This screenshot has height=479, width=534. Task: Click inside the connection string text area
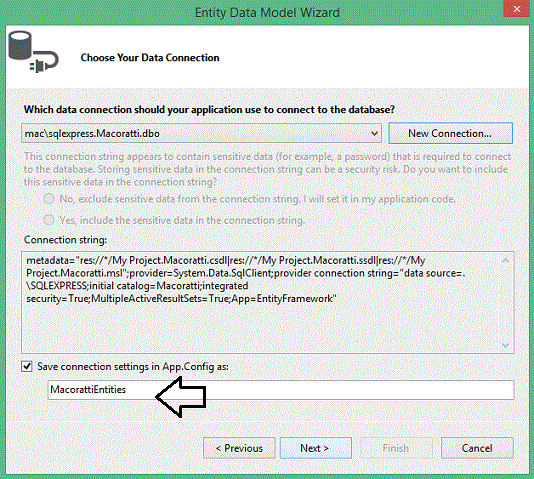point(261,302)
